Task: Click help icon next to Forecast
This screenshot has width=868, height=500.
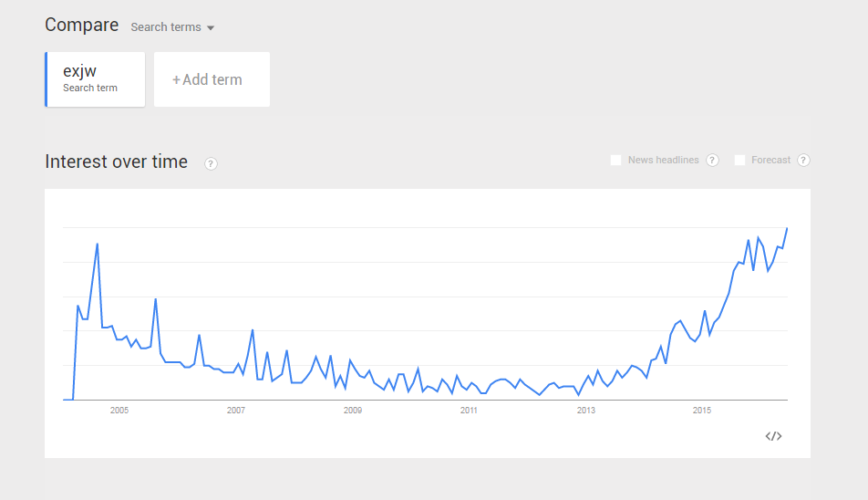Action: click(803, 160)
